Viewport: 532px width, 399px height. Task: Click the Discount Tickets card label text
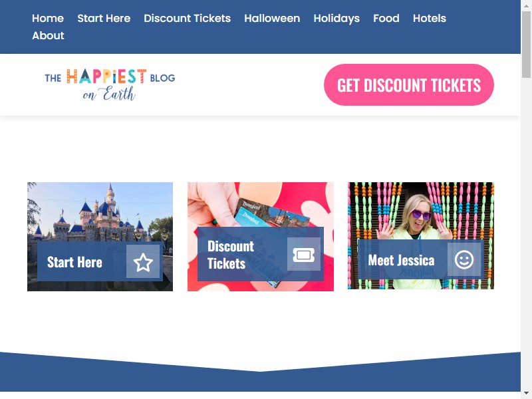231,255
